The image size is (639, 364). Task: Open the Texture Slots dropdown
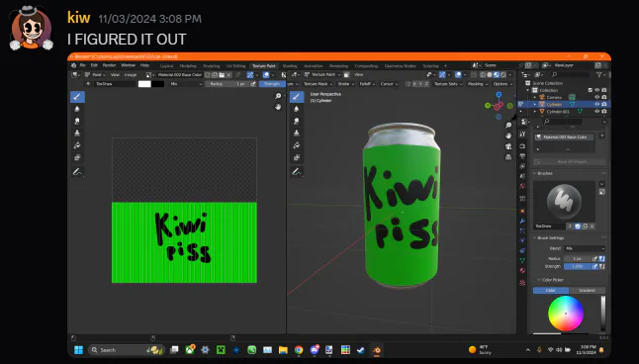coord(448,84)
